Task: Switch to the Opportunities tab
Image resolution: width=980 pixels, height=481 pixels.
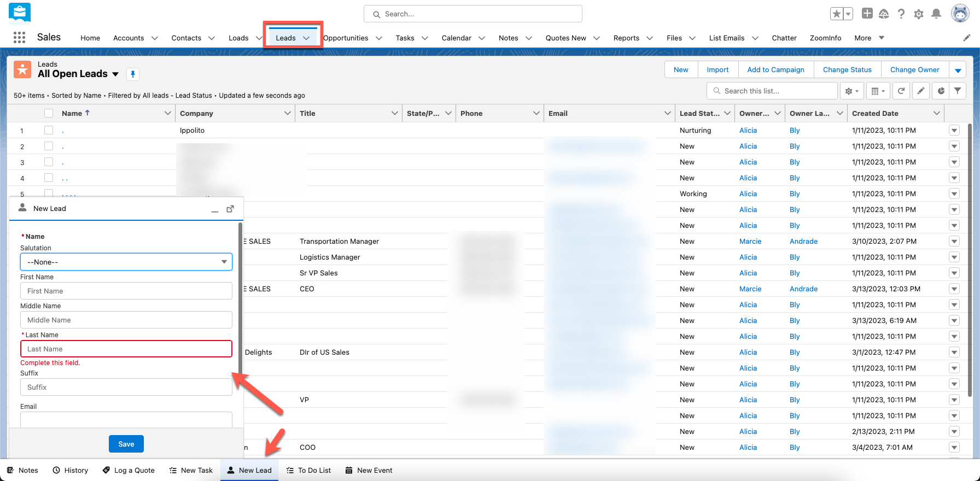Action: [x=346, y=38]
